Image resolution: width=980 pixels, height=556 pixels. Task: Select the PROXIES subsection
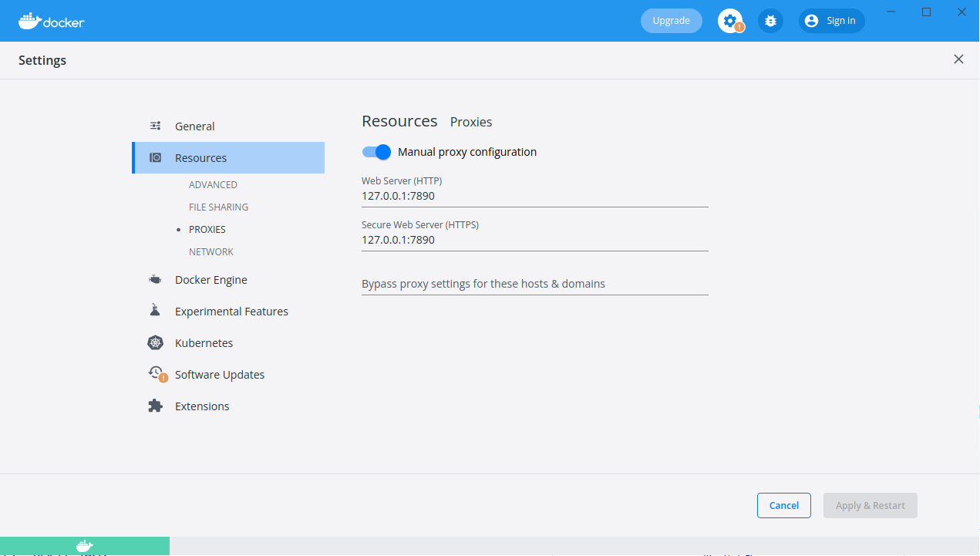pyautogui.click(x=207, y=230)
